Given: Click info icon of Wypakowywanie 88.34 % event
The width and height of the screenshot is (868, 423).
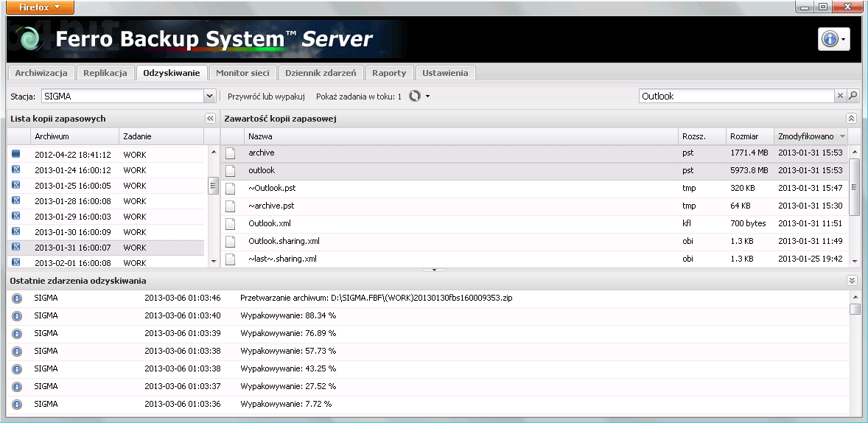Looking at the screenshot, I should tap(17, 315).
